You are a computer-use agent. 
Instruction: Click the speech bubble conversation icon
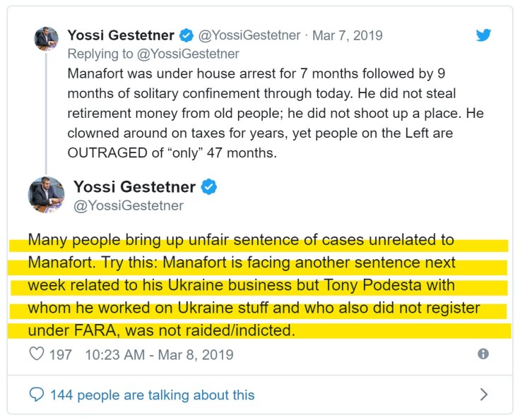click(x=37, y=395)
